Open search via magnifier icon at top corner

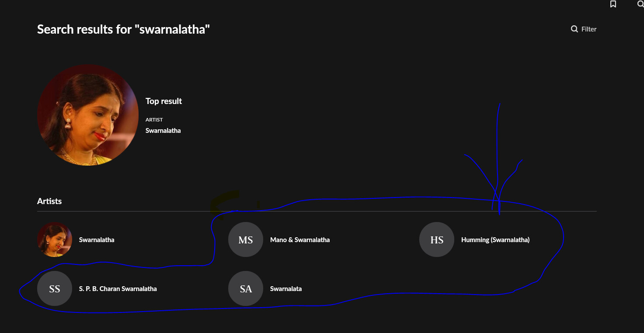(641, 4)
